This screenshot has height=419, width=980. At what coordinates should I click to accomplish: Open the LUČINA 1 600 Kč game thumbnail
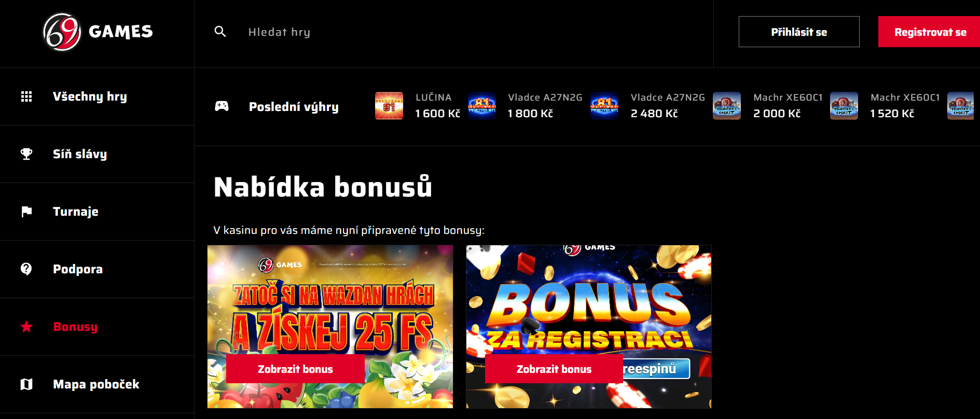[389, 106]
